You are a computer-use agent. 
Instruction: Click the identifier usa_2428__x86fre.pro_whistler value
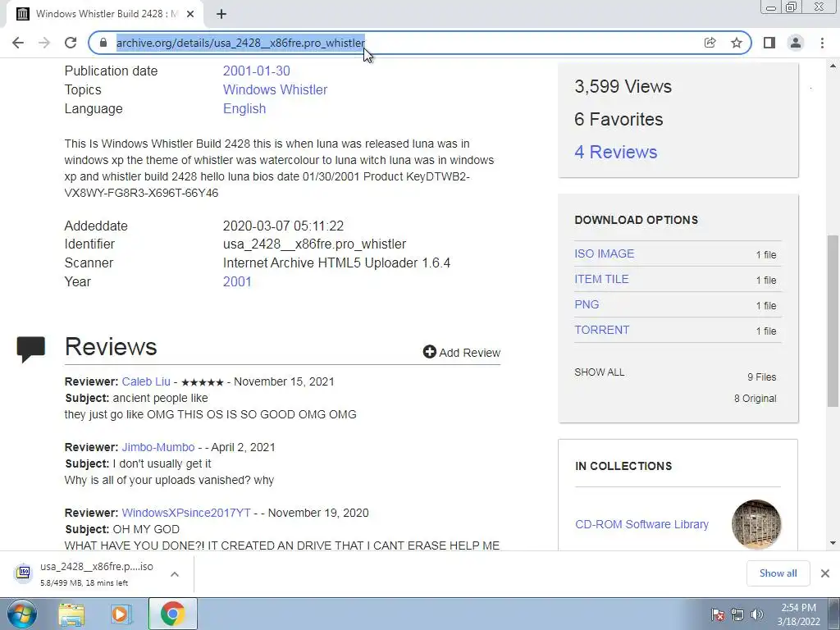click(x=314, y=244)
